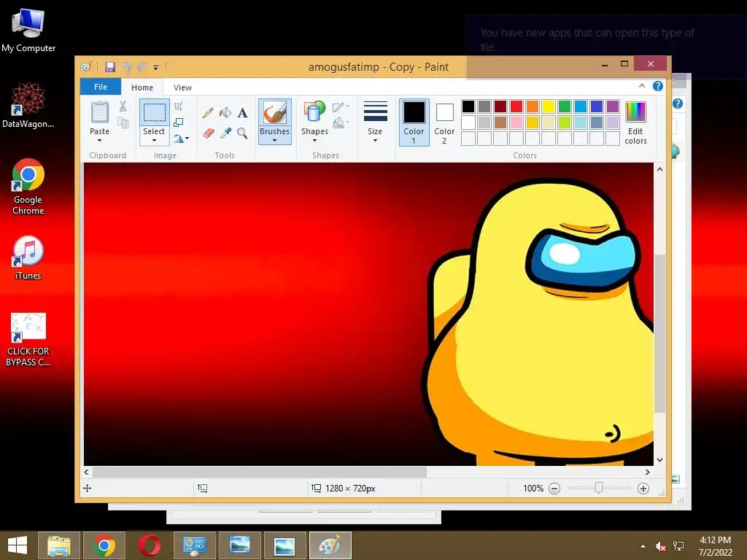Viewport: 747px width, 560px height.
Task: Open Edit colors dialog
Action: tap(635, 122)
